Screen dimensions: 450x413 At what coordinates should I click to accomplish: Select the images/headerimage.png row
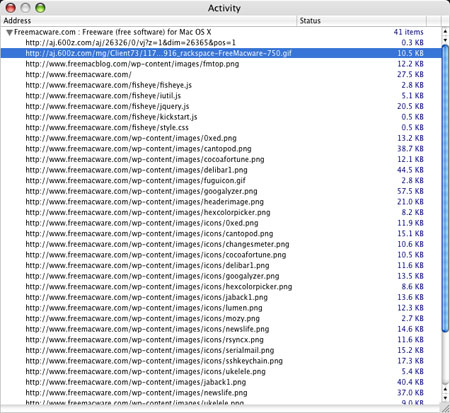point(221,202)
